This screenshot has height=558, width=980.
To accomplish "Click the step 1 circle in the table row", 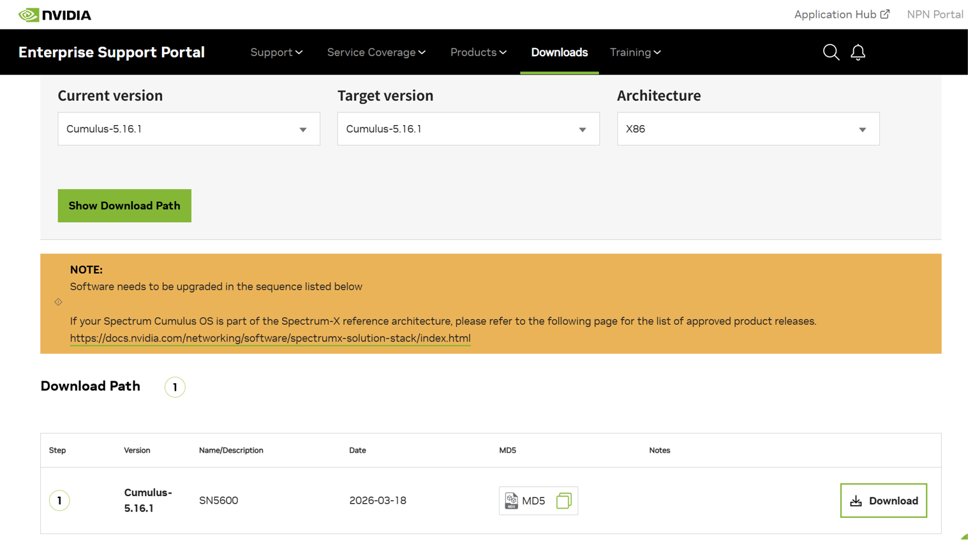I will 59,501.
